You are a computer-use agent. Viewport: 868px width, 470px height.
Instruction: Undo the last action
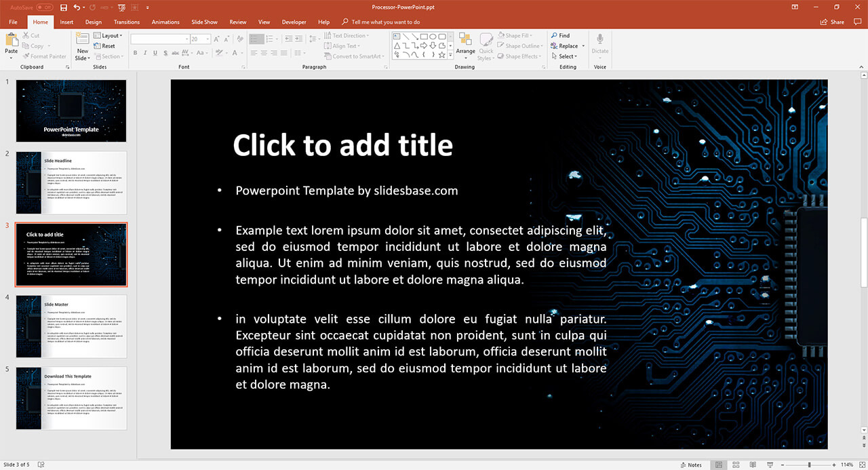point(77,7)
